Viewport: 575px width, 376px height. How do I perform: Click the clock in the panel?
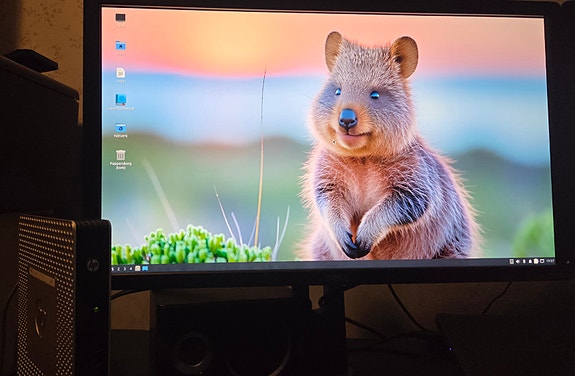(x=550, y=261)
